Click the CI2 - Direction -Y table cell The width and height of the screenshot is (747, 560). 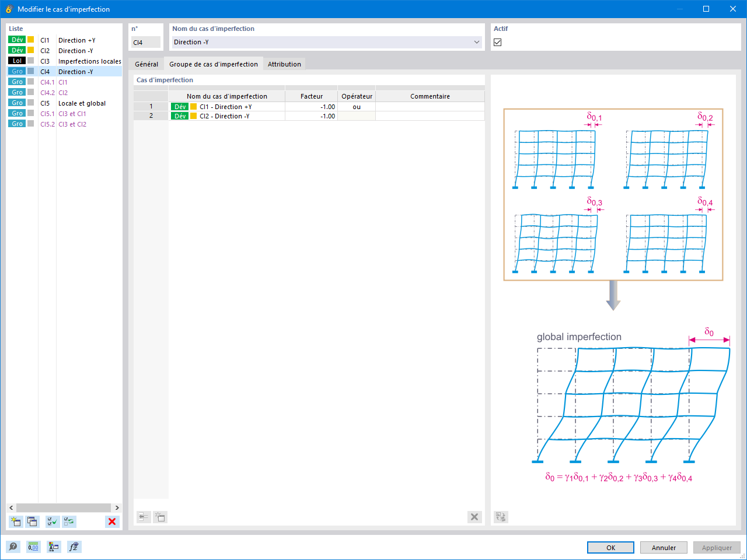pos(226,116)
